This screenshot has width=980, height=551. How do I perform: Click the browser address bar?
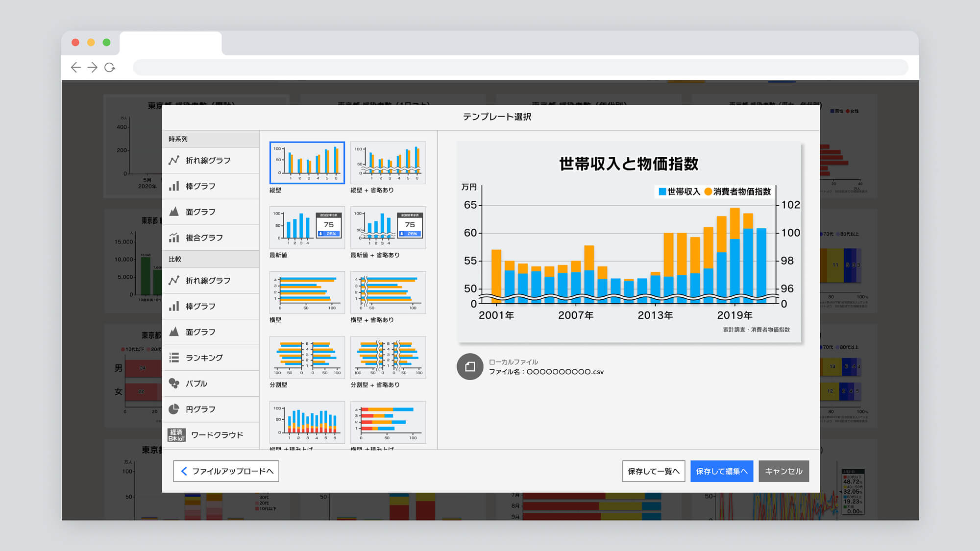click(x=520, y=68)
